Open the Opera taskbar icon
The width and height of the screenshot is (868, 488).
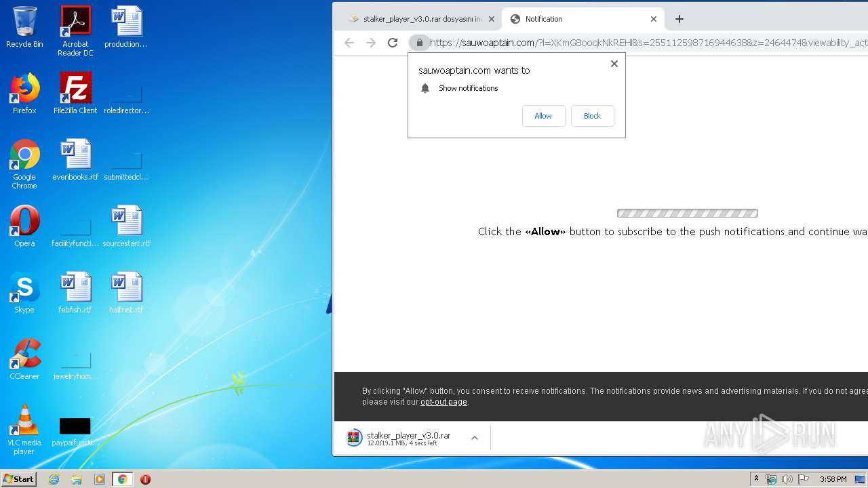tap(145, 479)
